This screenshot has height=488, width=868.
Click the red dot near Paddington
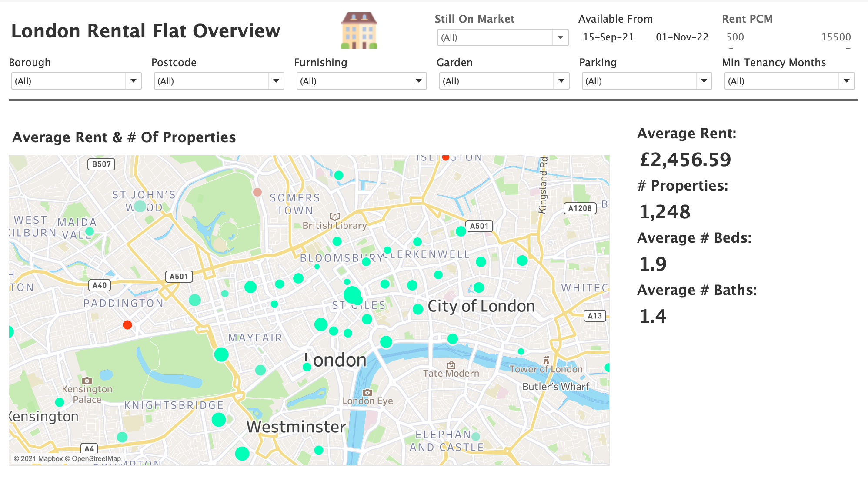pos(127,325)
